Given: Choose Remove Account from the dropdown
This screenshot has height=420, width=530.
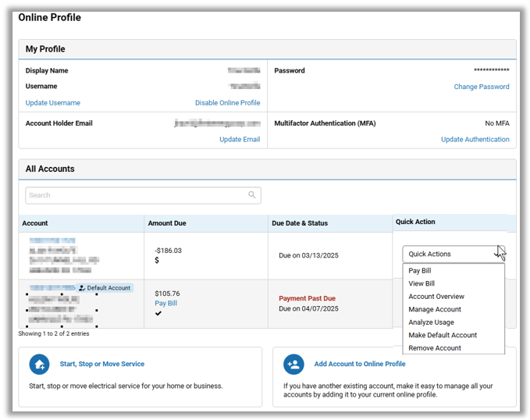Looking at the screenshot, I should click(434, 348).
